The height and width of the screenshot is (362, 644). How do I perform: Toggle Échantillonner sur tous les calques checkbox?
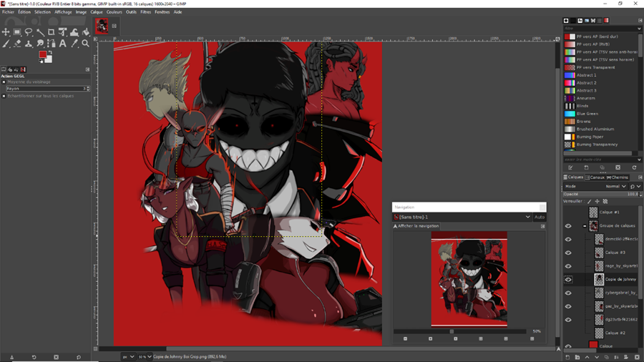tap(4, 96)
